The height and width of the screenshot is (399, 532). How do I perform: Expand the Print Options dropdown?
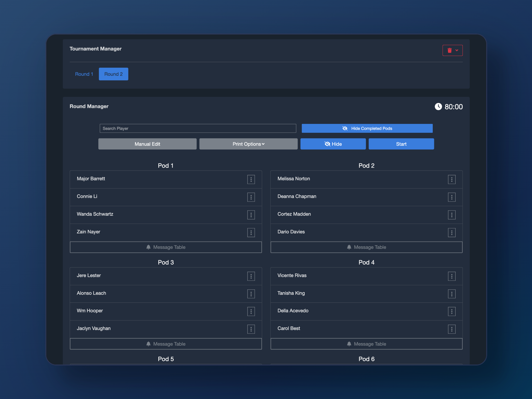(x=248, y=144)
